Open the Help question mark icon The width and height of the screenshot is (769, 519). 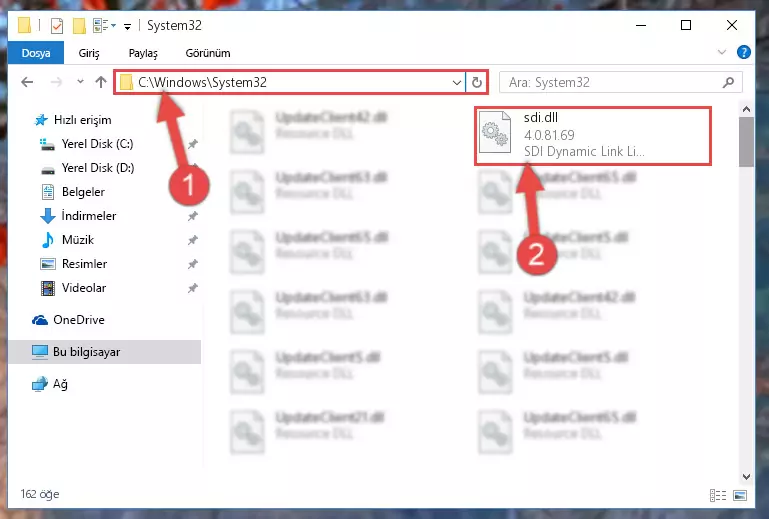pyautogui.click(x=743, y=52)
